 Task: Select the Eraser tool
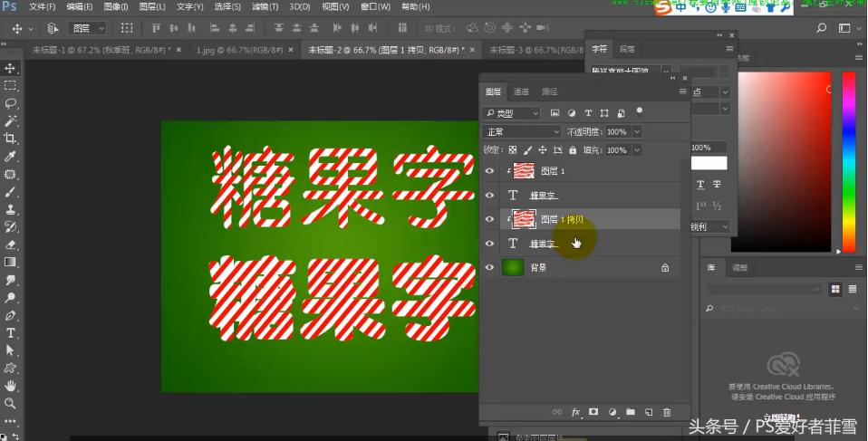click(x=10, y=244)
